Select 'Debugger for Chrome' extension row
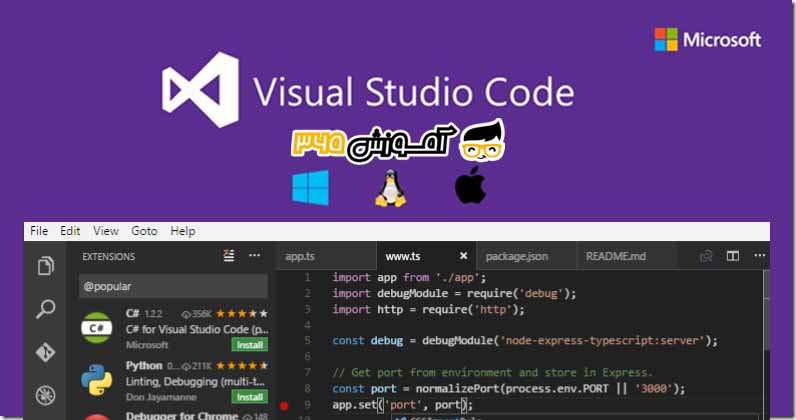The height and width of the screenshot is (420, 796). [173, 416]
